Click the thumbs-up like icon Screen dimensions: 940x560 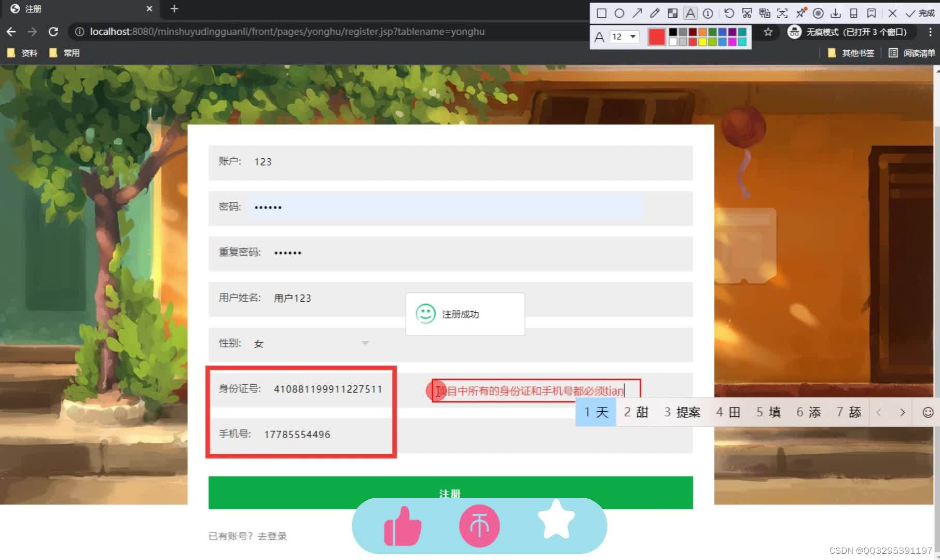403,526
